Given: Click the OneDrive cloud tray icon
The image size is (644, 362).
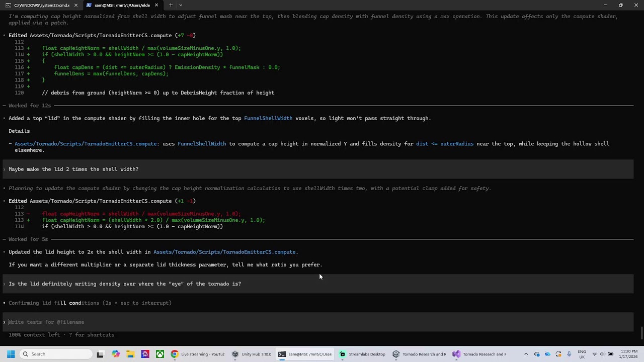Looking at the screenshot, I should 547,354.
